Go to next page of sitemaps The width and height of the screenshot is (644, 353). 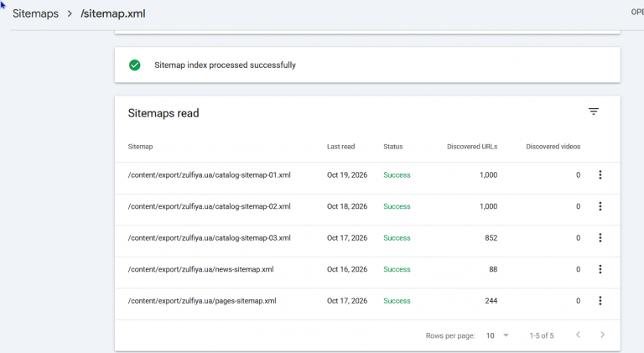point(603,335)
